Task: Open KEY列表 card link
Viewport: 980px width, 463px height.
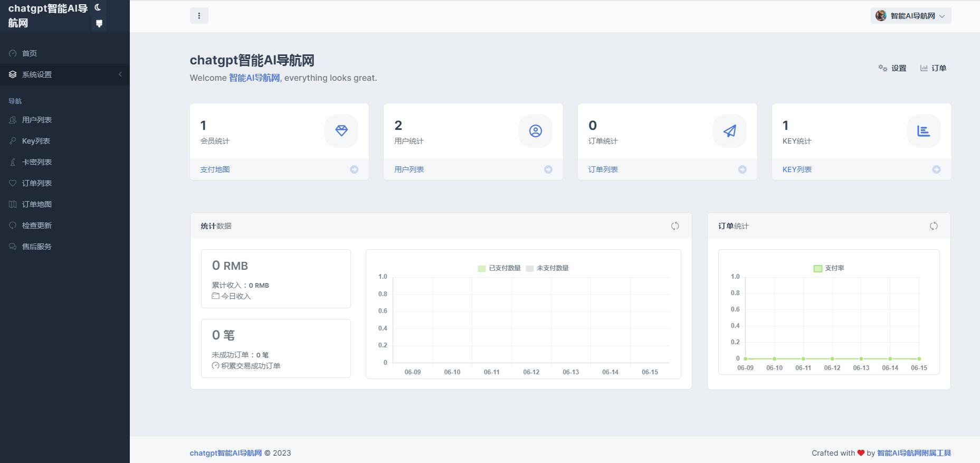Action: click(797, 169)
